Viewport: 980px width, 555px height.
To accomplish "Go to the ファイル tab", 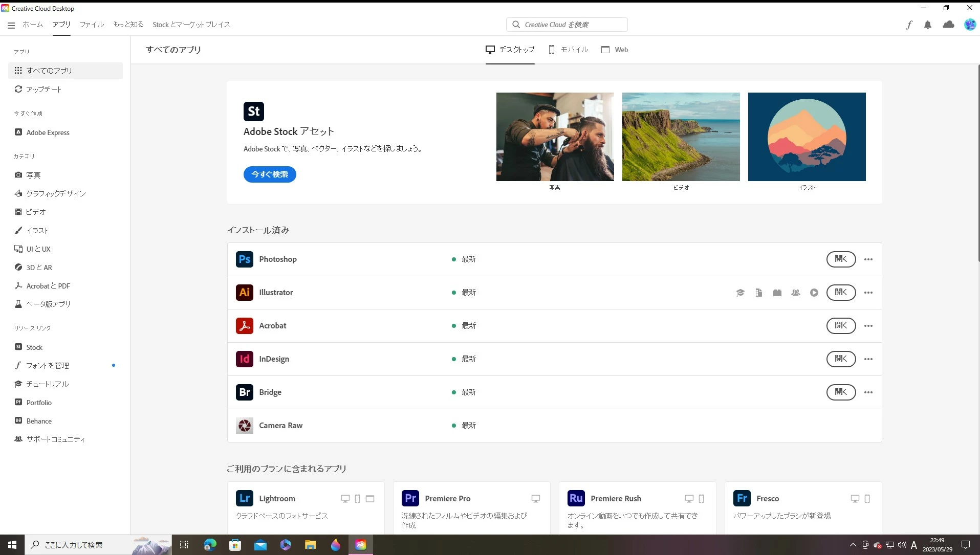I will [92, 25].
